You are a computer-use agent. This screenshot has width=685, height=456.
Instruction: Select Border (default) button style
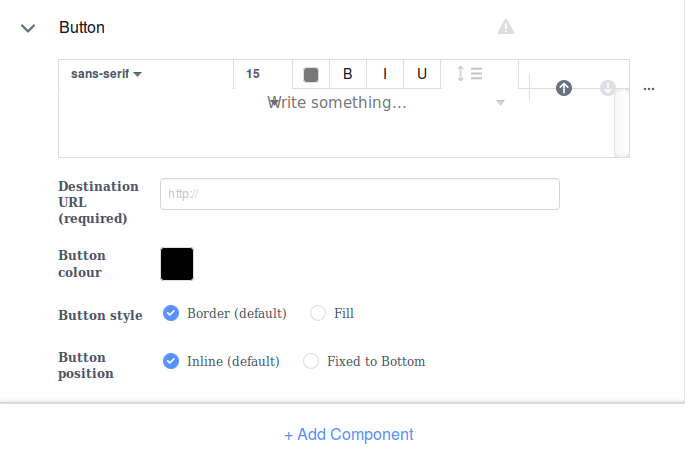point(171,313)
